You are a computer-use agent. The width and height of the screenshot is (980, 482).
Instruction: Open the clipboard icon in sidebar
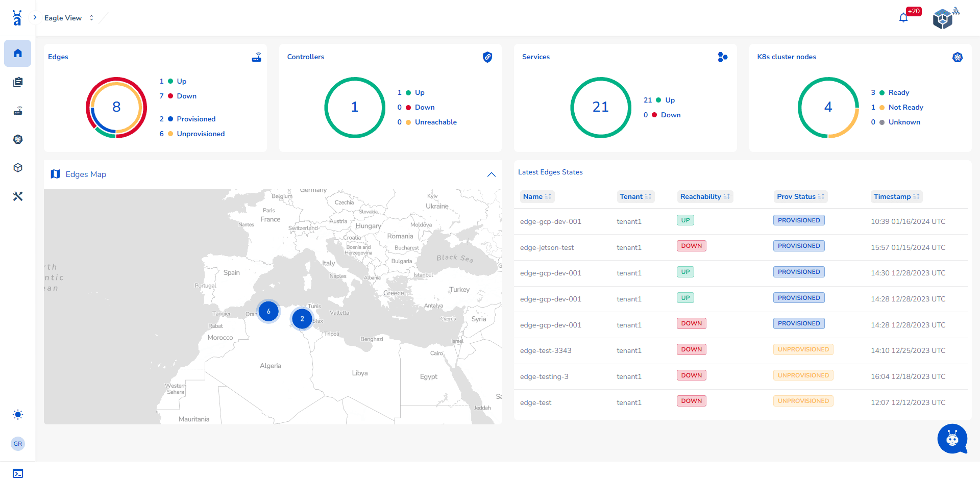[18, 82]
